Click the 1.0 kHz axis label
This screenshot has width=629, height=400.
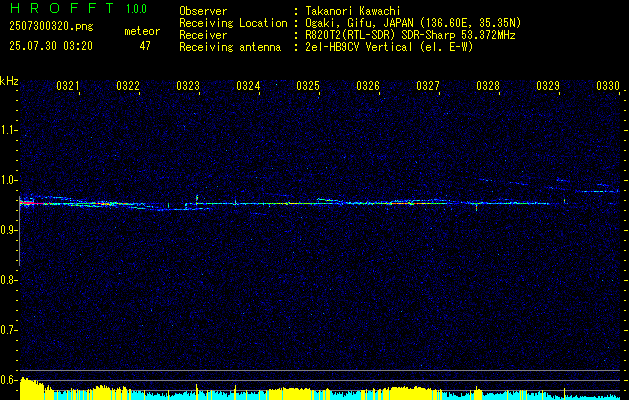click(x=8, y=180)
